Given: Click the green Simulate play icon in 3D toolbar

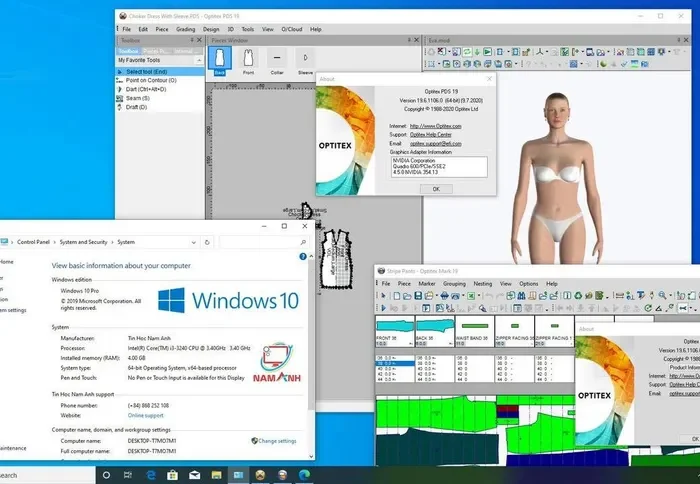Looking at the screenshot, I should [488, 52].
